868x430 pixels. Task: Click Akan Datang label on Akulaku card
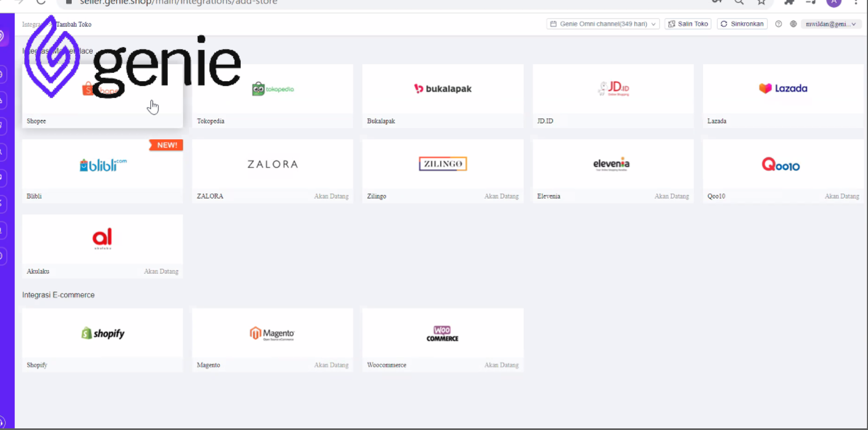161,271
